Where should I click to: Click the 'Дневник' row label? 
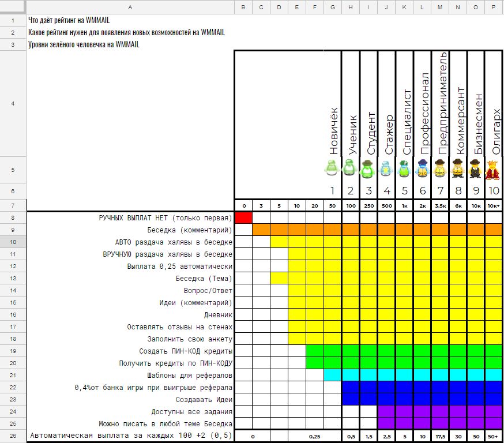(x=218, y=315)
